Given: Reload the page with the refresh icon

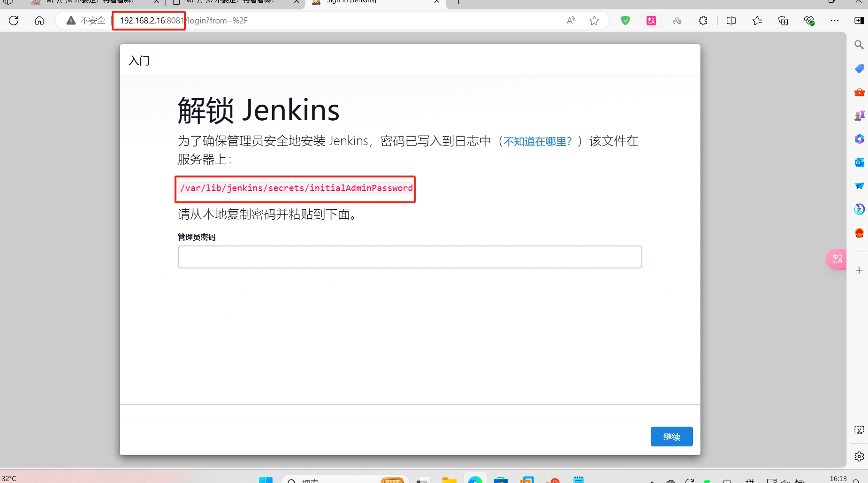Looking at the screenshot, I should pyautogui.click(x=14, y=20).
